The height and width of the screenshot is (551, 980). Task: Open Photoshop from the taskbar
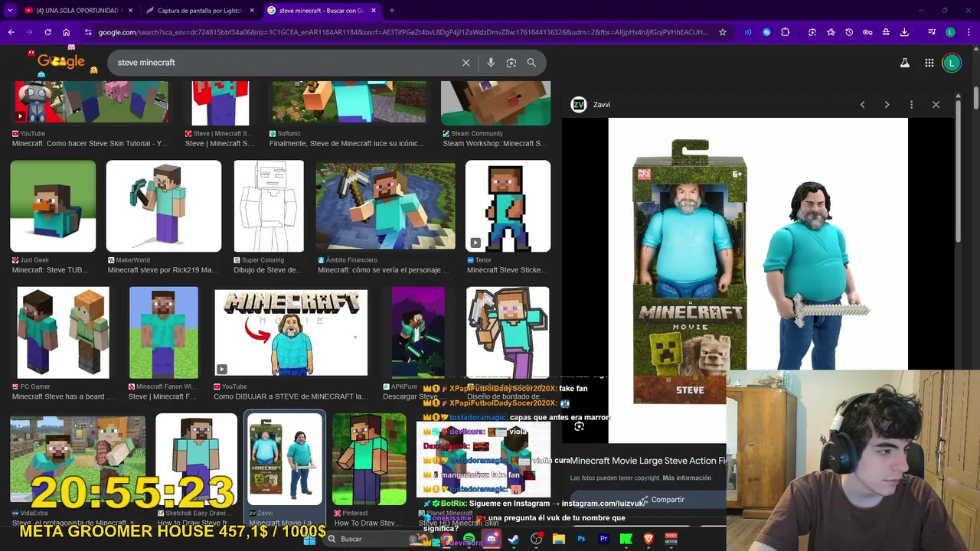pos(581,540)
